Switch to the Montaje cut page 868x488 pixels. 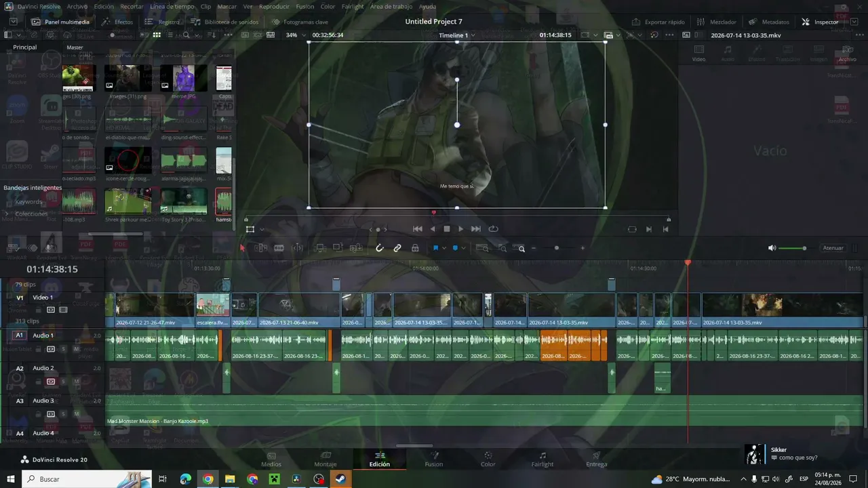point(325,460)
